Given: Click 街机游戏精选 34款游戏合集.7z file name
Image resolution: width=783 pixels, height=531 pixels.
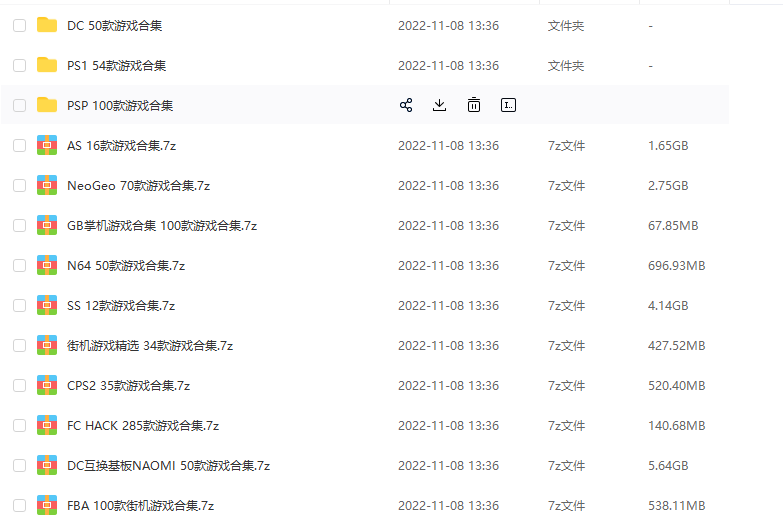Looking at the screenshot, I should point(150,345).
